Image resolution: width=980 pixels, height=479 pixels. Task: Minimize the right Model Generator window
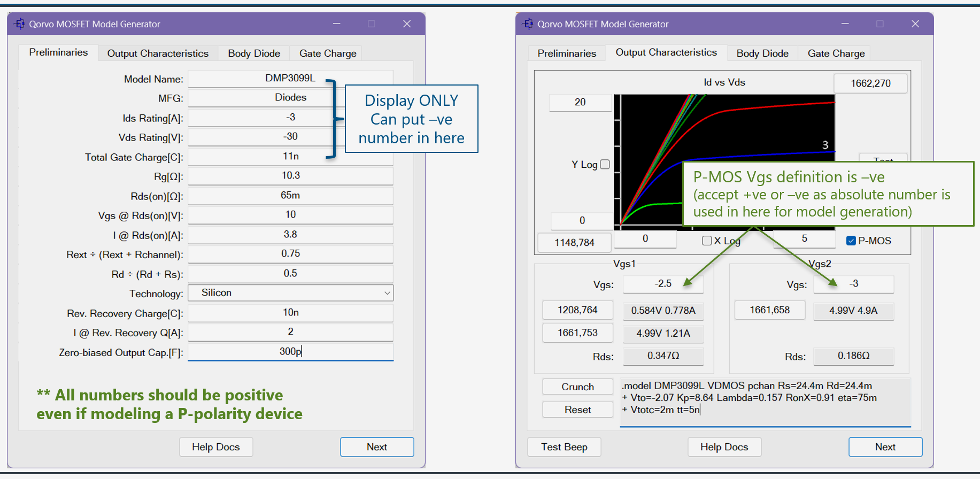(x=845, y=24)
